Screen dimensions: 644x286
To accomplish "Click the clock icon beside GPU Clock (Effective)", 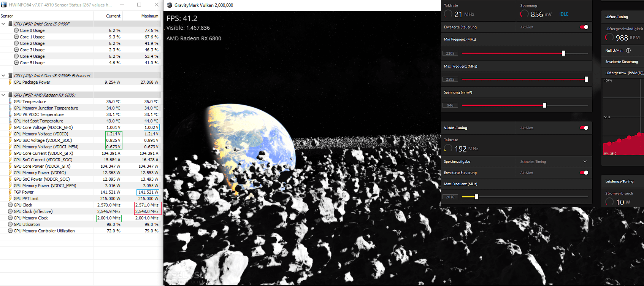I will [10, 211].
